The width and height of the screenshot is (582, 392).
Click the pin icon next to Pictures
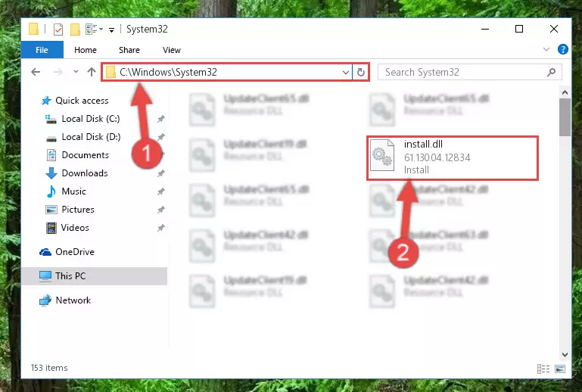[160, 210]
